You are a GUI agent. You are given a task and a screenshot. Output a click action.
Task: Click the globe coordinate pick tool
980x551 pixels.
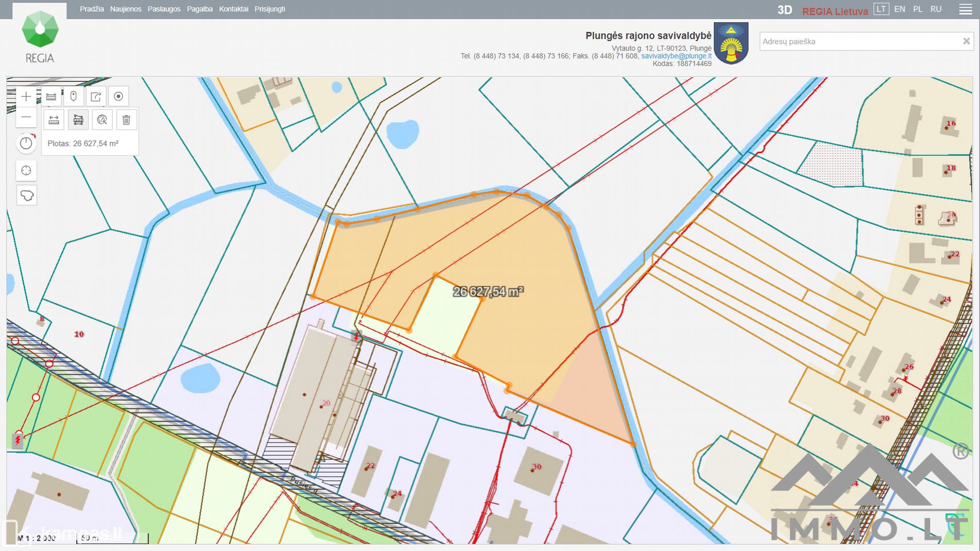(x=102, y=120)
